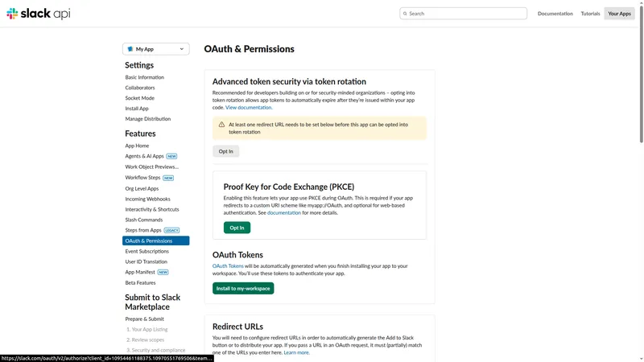Image resolution: width=644 pixels, height=362 pixels.
Task: Open Tutorials in the top navigation
Action: click(x=590, y=14)
